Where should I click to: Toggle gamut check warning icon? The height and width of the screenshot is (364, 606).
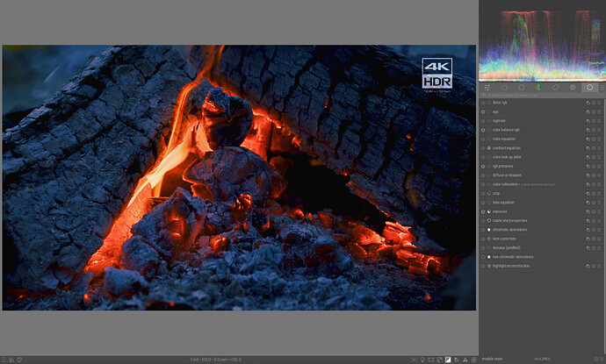465,360
